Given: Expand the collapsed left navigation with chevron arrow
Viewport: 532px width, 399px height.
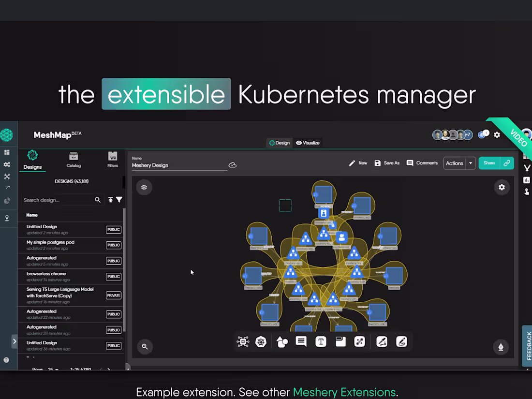Looking at the screenshot, I should 15,341.
